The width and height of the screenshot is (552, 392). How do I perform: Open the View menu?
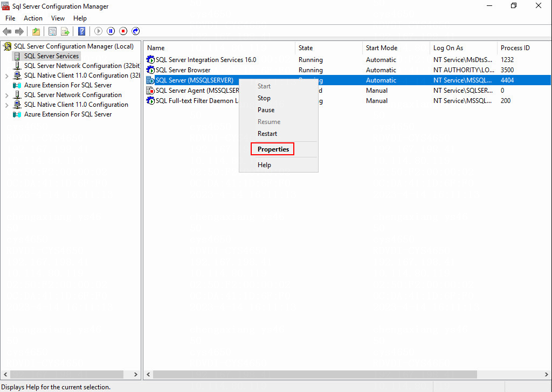pos(58,18)
